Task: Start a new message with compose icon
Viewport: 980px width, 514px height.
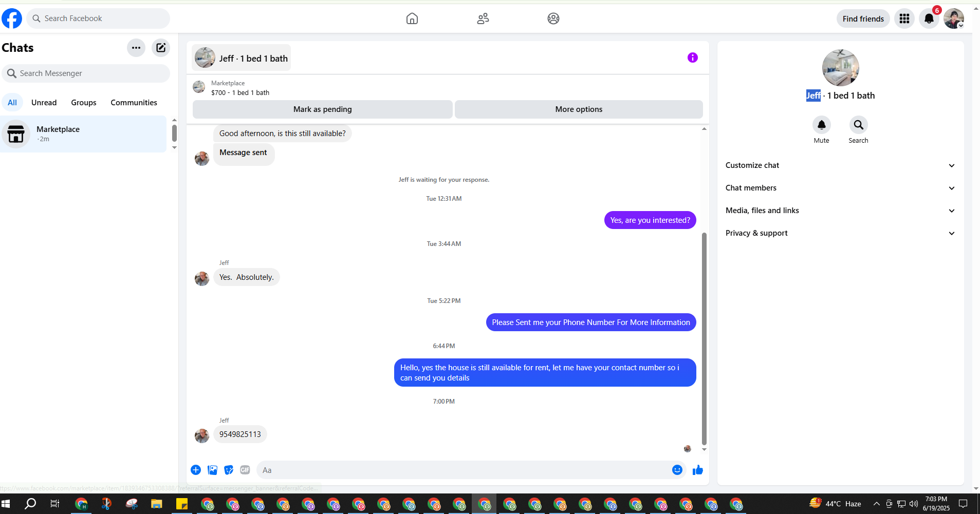Action: pyautogui.click(x=161, y=48)
